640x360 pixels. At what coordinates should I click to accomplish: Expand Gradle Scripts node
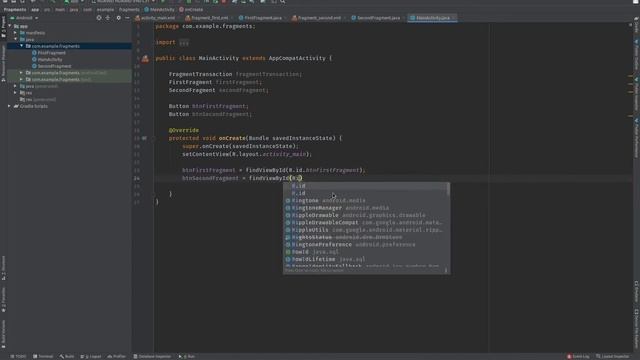10,106
